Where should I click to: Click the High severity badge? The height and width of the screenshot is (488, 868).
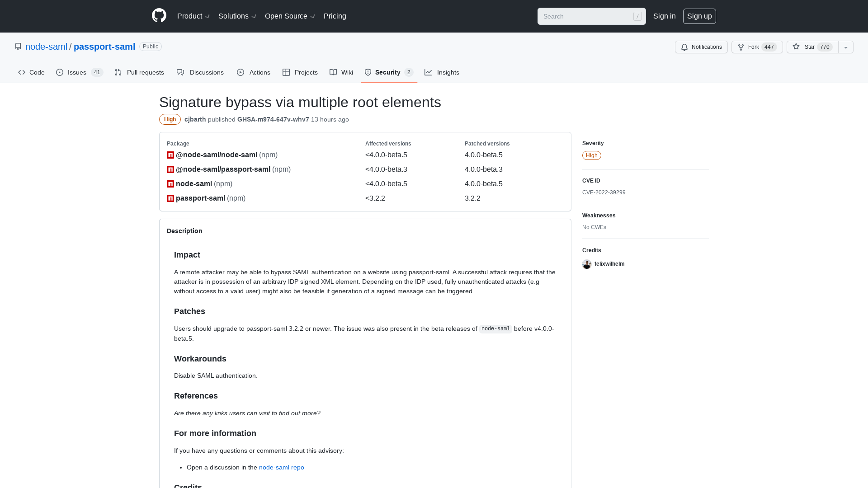coord(170,119)
